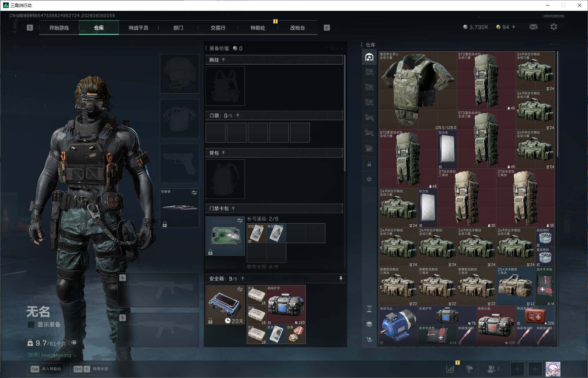Open the main warehouse storage icon
Image resolution: width=588 pixels, height=378 pixels.
[369, 57]
